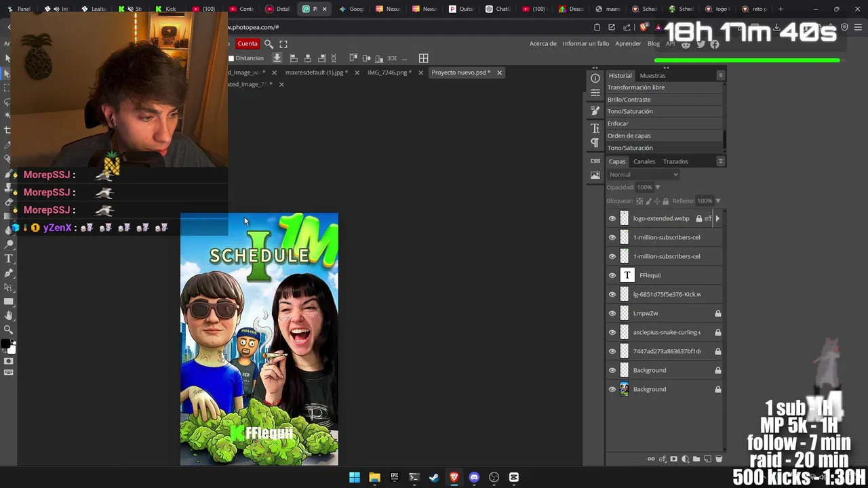Open the Relleno slider dropdown arrow
The image size is (868, 488).
718,201
